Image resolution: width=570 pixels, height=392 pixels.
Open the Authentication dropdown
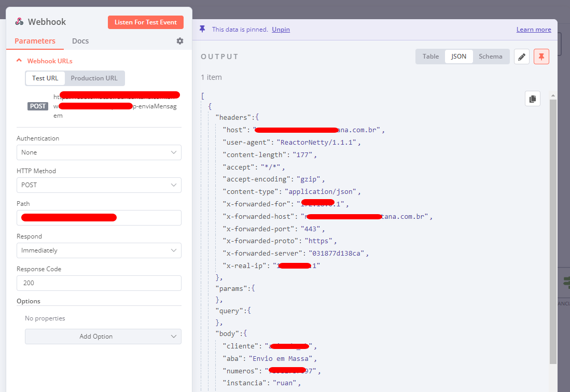pos(99,152)
